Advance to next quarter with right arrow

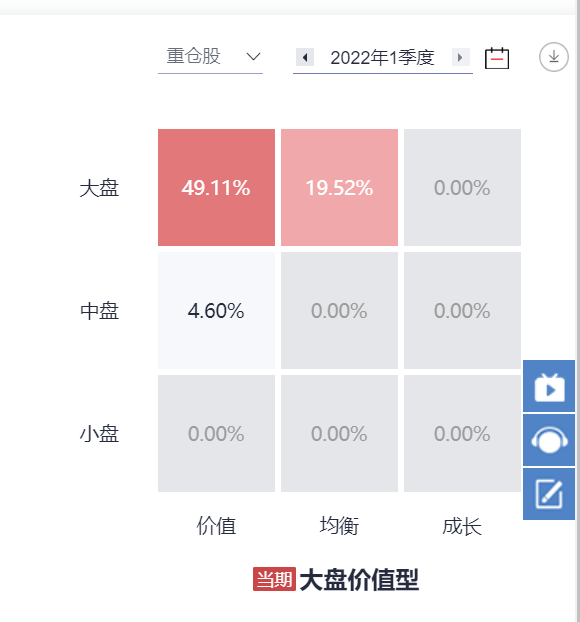[x=460, y=58]
